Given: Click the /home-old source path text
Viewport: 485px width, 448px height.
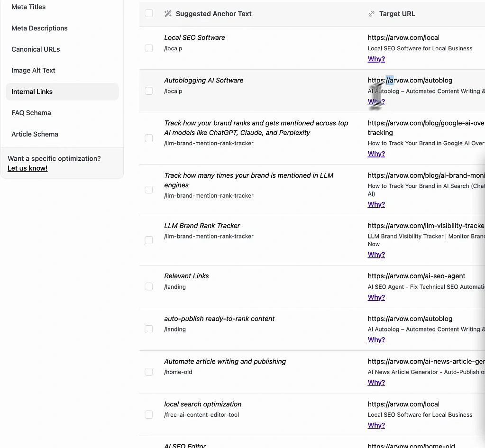Looking at the screenshot, I should (178, 372).
